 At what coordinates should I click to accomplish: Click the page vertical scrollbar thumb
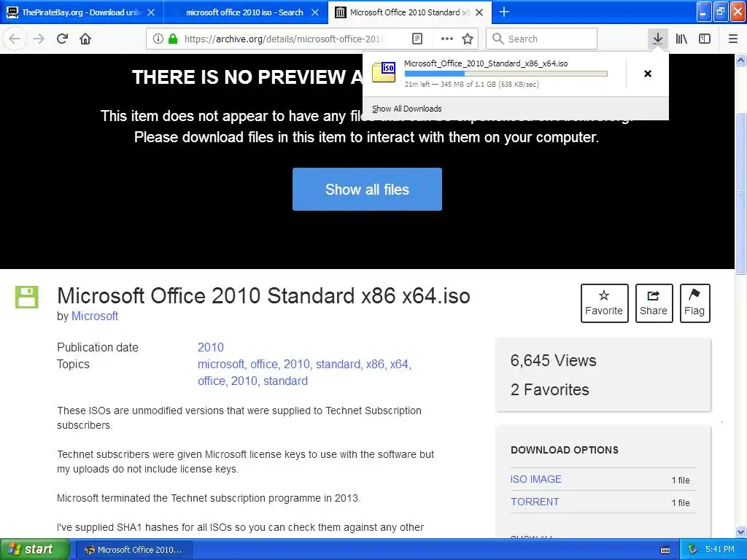740,192
